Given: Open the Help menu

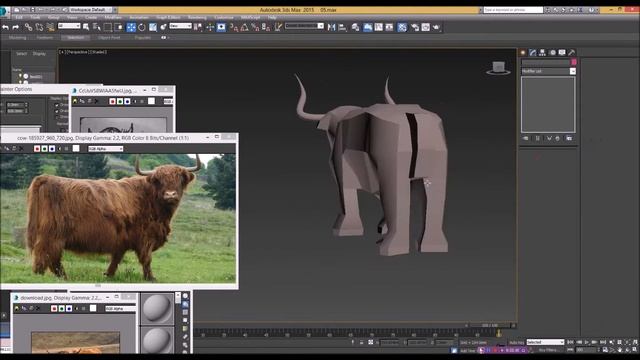Looking at the screenshot, I should pyautogui.click(x=272, y=18).
